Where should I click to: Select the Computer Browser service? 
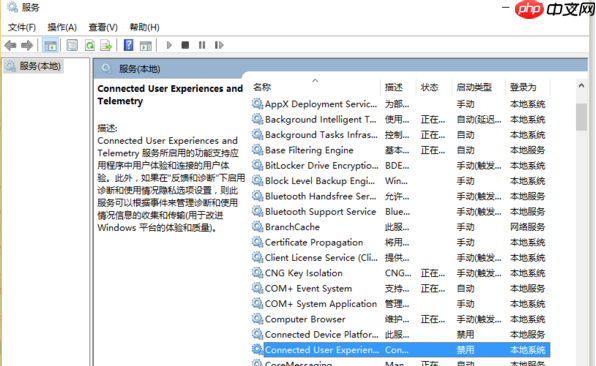pyautogui.click(x=305, y=319)
